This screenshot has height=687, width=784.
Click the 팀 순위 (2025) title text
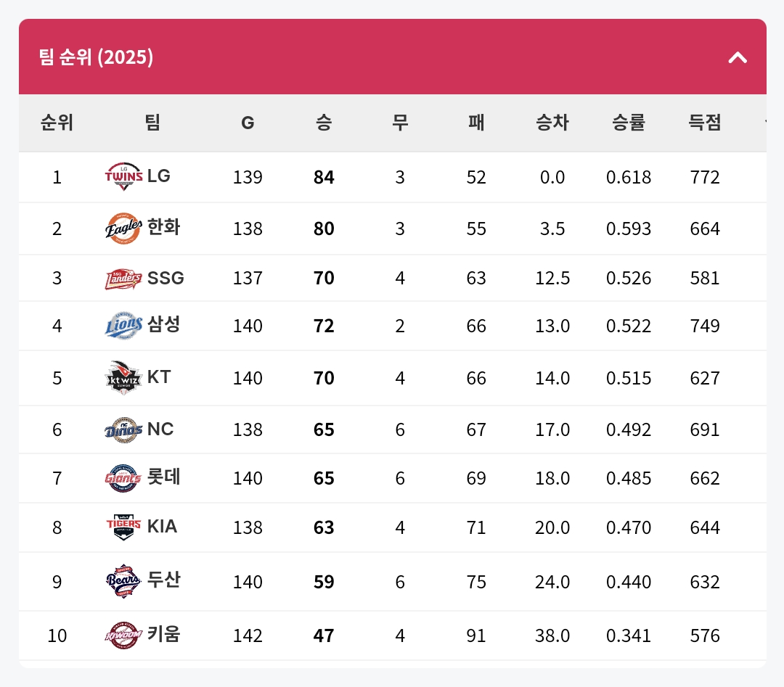(x=96, y=57)
